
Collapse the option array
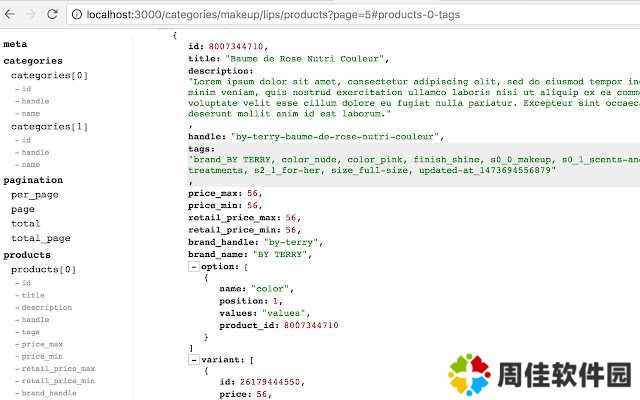coord(193,267)
